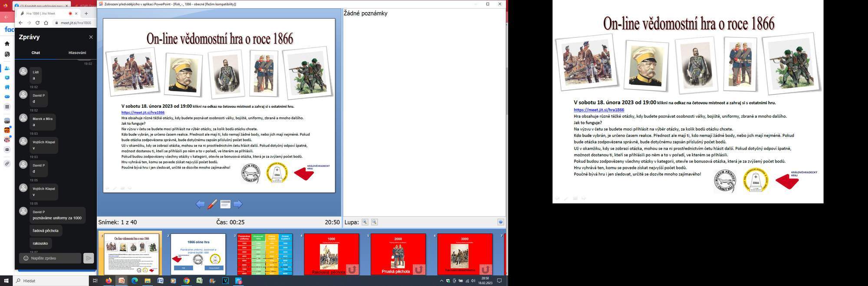Select the Chat tab
Viewport: 868px width, 286px height.
tap(36, 53)
